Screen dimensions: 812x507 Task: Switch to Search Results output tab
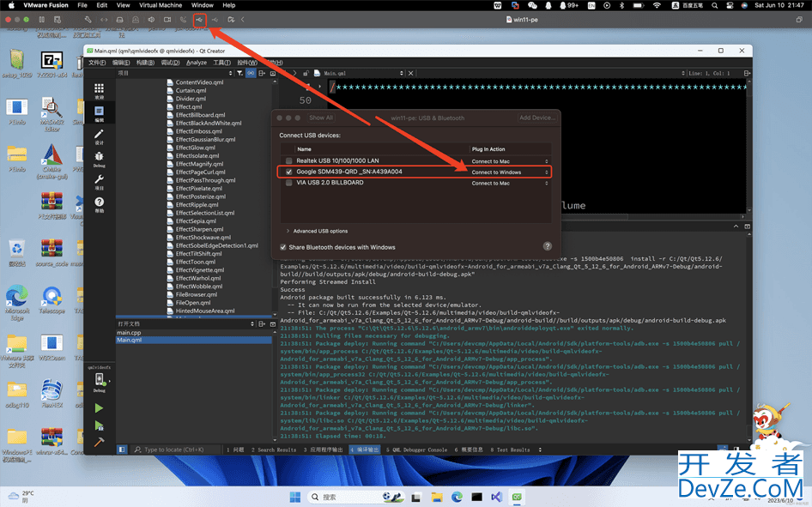tap(274, 450)
